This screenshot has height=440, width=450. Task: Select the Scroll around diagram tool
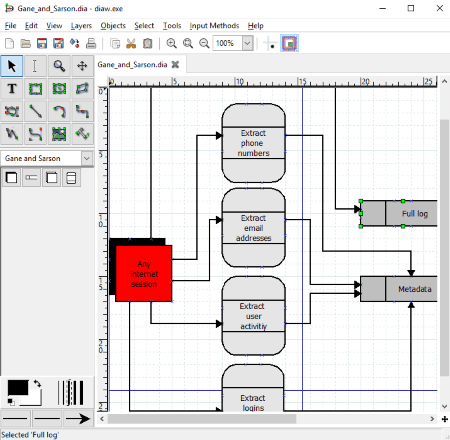[x=82, y=66]
